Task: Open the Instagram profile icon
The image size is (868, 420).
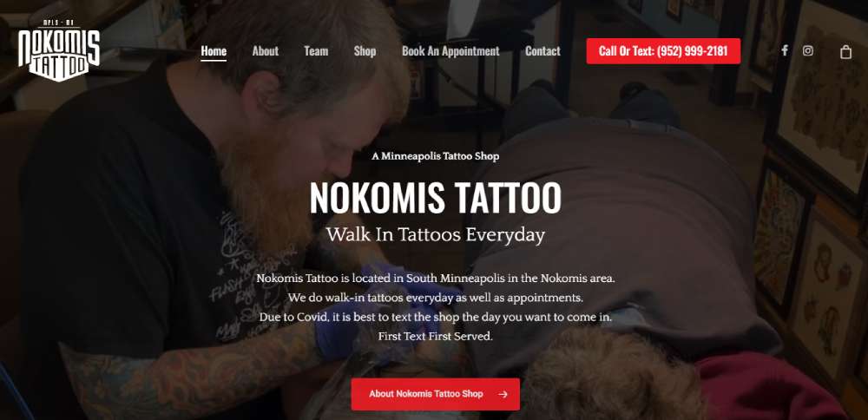Action: [x=807, y=51]
